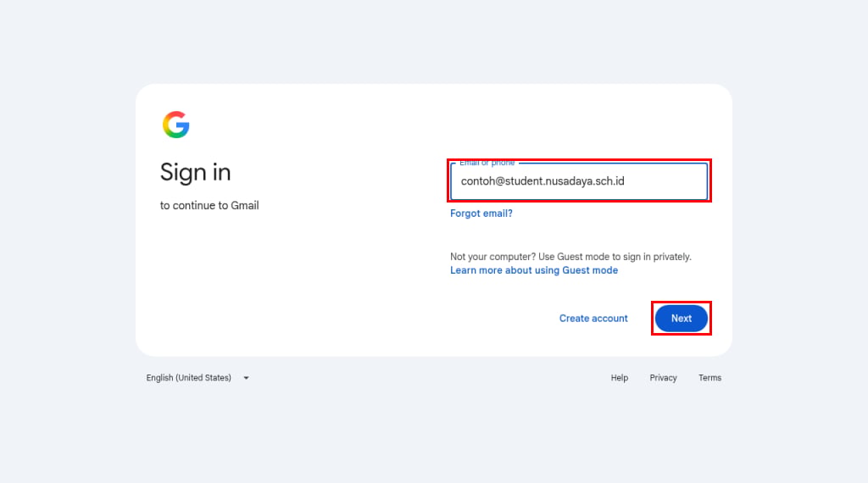The image size is (868, 483).
Task: Click the 'to continue to Gmail' subtitle
Action: (209, 205)
